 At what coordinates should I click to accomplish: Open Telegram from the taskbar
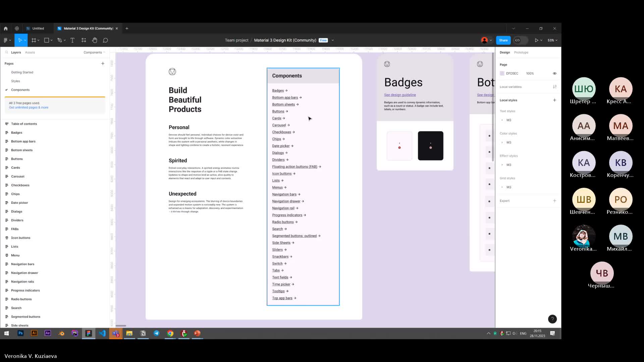(x=157, y=333)
